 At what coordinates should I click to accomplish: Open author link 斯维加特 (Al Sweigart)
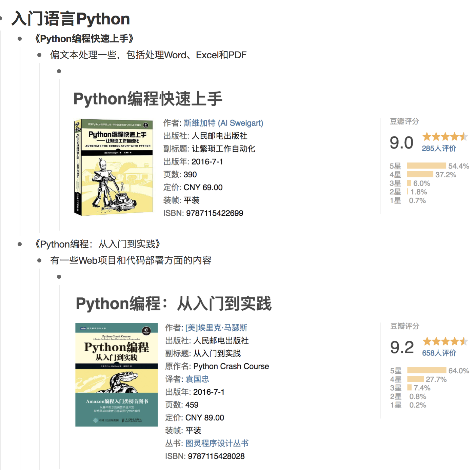[x=223, y=123]
